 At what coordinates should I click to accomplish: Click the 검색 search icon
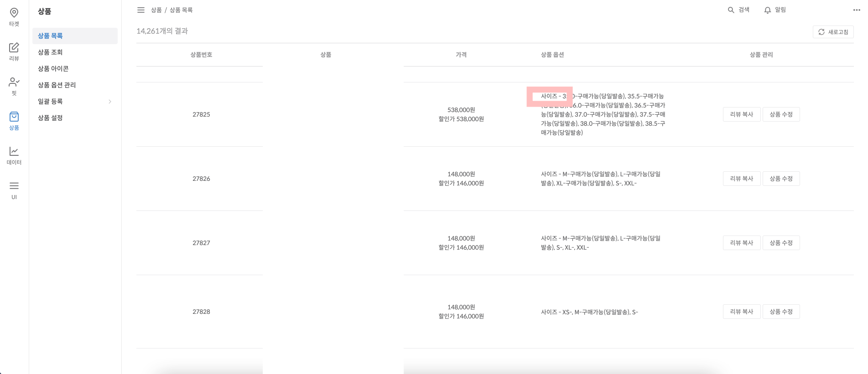tap(731, 10)
